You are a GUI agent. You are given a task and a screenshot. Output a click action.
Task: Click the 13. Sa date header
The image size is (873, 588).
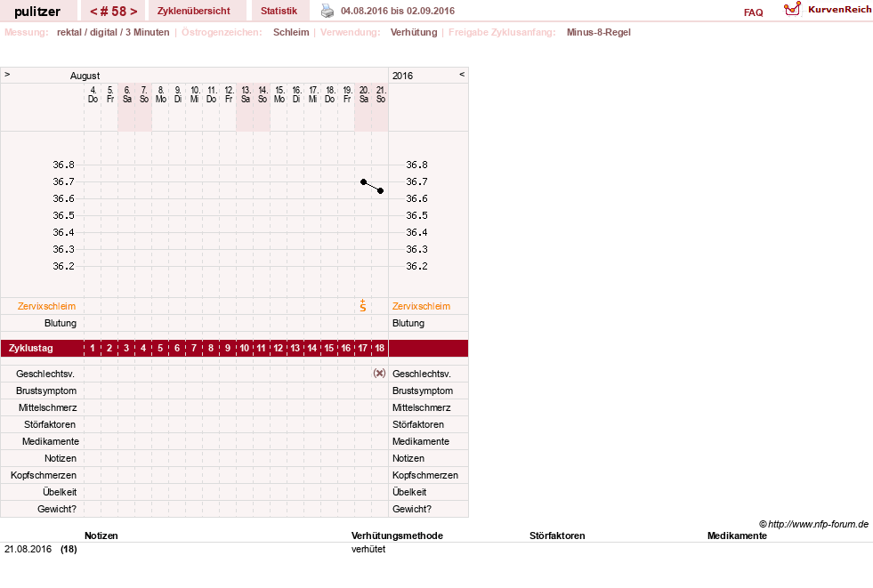[x=246, y=94]
